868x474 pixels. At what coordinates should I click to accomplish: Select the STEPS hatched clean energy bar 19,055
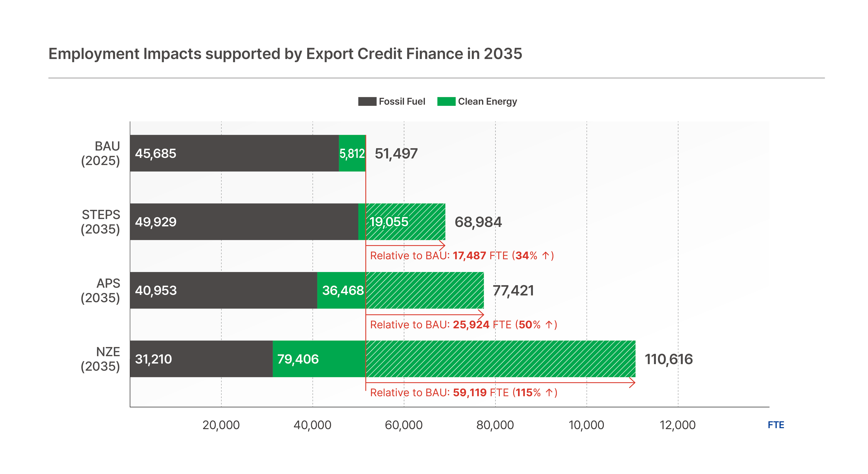pos(405,222)
